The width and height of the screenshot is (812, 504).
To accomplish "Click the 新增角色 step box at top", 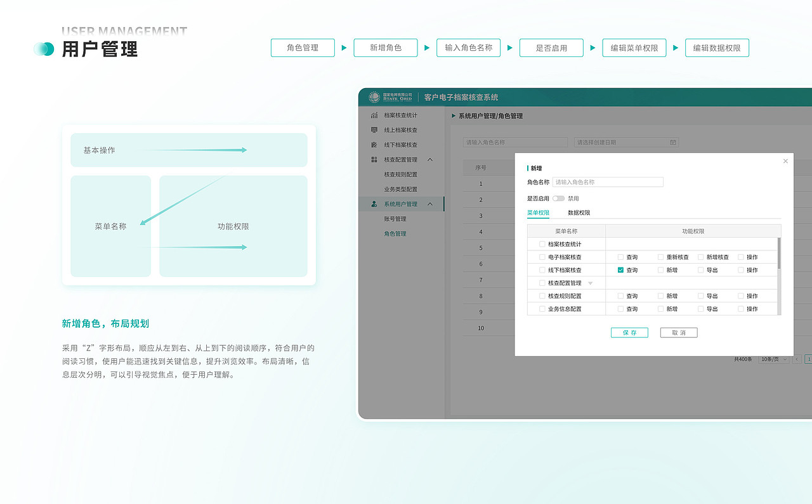I will [x=386, y=48].
